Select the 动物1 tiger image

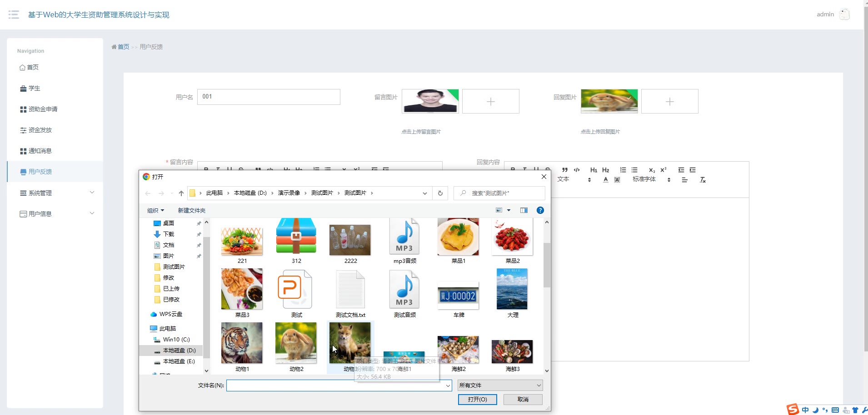click(x=242, y=347)
